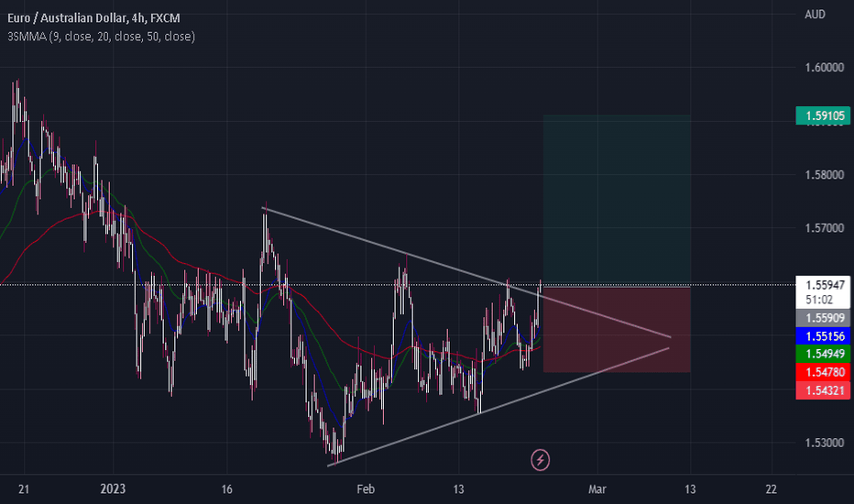Click the 1.57000 price axis value

[825, 228]
